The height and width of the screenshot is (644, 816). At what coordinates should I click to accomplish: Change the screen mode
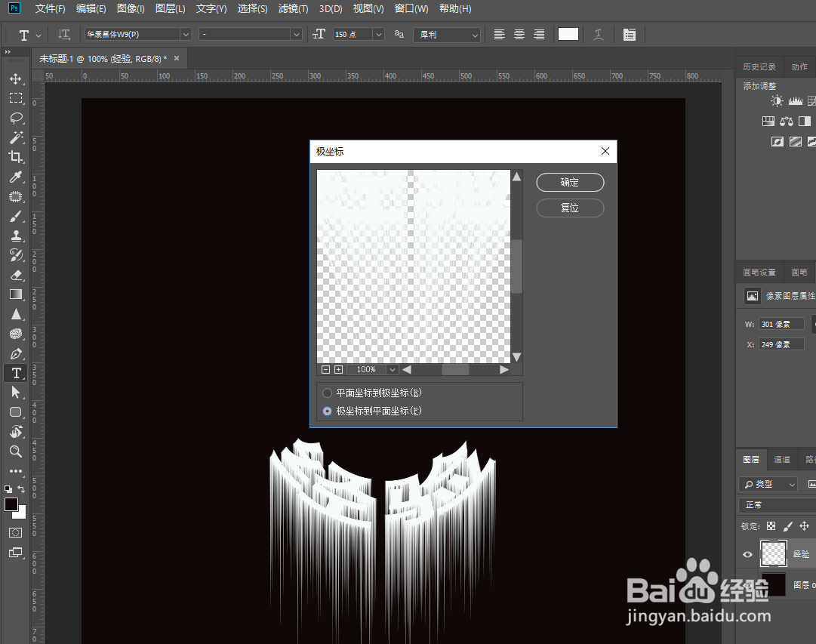click(x=16, y=553)
